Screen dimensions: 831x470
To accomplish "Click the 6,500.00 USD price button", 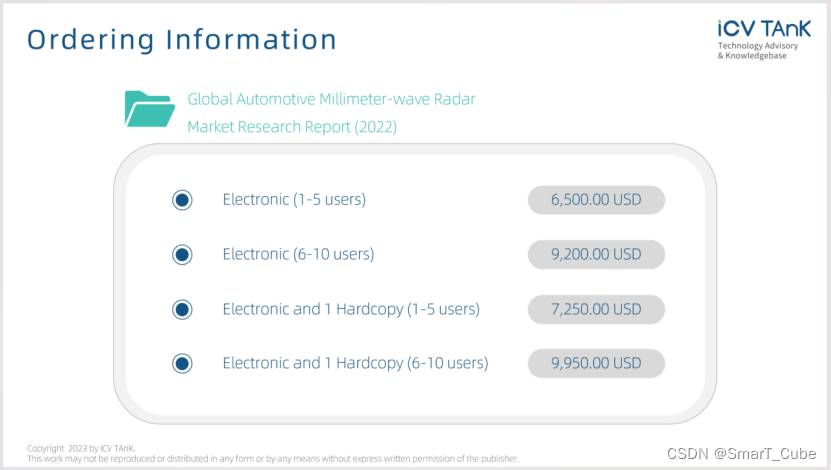I will point(596,200).
